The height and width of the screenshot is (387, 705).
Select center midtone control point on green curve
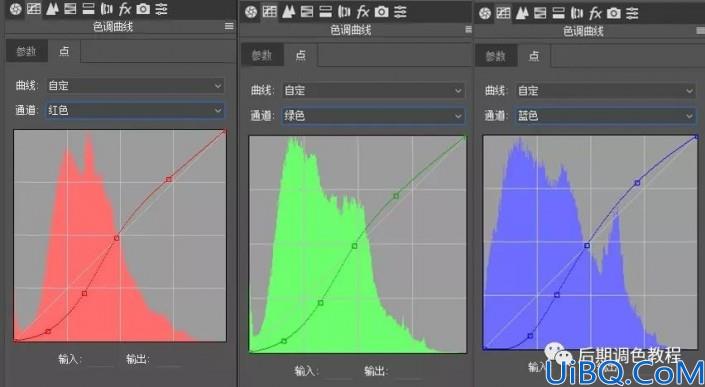(354, 246)
